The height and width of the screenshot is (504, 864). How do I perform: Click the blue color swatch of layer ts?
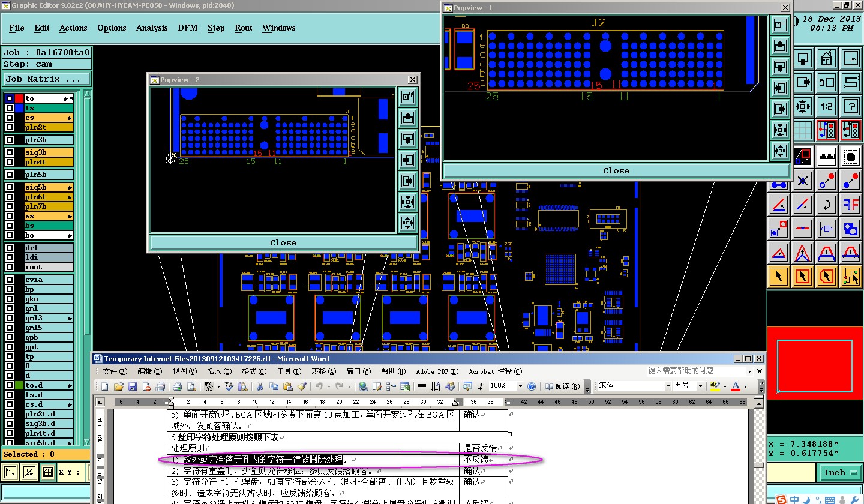point(19,108)
